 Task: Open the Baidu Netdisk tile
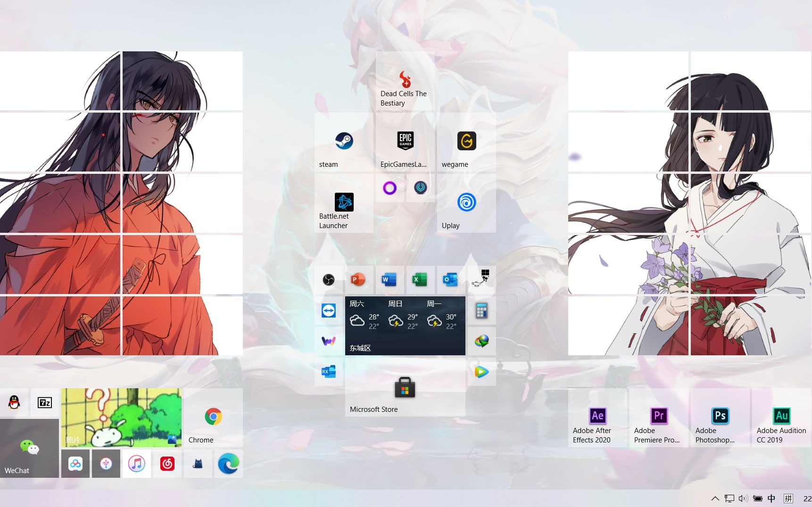75,464
